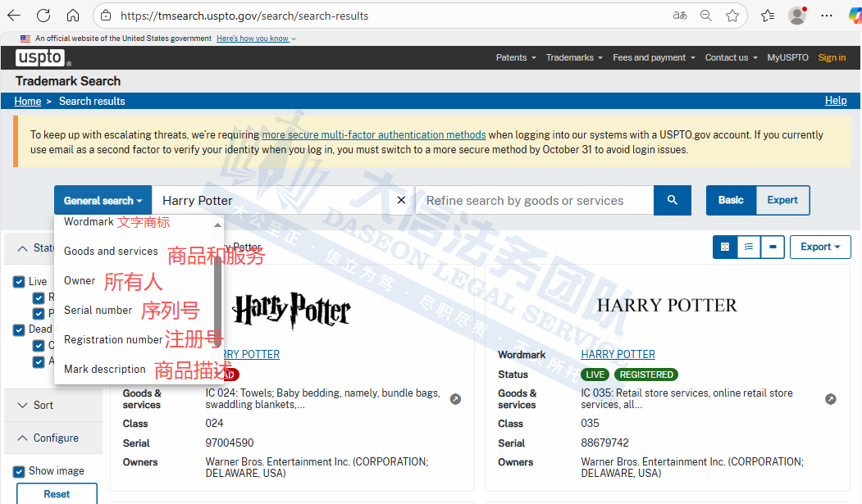Open stylized Harry Potter logo image
The width and height of the screenshot is (862, 504).
tap(292, 311)
